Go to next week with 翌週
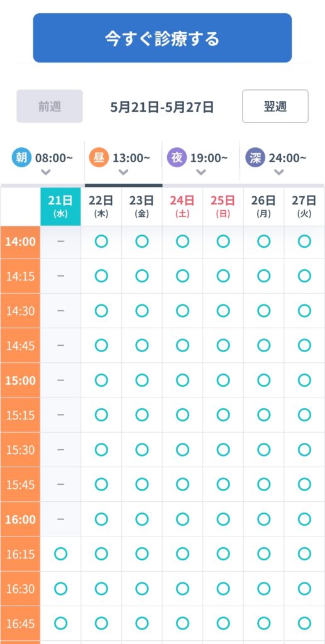 coord(275,106)
